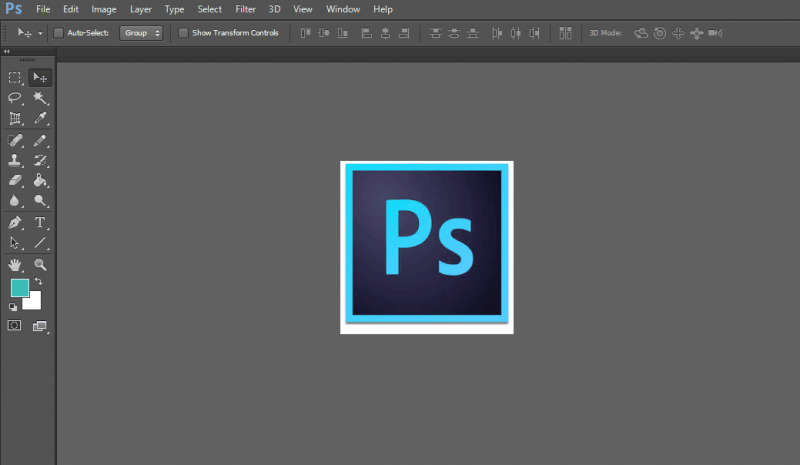Click the Auto-Align Layers button
This screenshot has height=465, width=800.
[x=565, y=33]
